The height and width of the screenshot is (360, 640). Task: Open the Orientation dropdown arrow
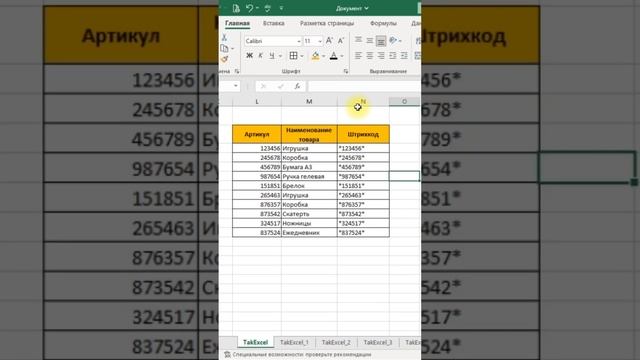tap(400, 40)
